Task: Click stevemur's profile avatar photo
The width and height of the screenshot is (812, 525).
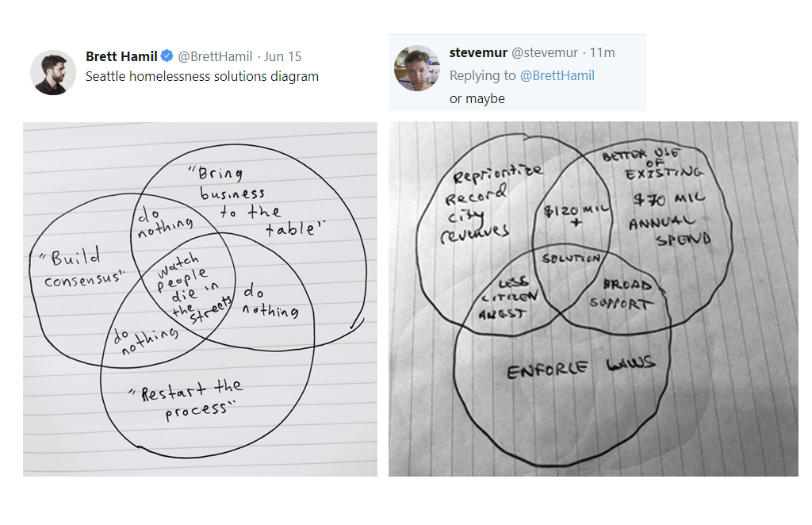Action: pos(417,68)
